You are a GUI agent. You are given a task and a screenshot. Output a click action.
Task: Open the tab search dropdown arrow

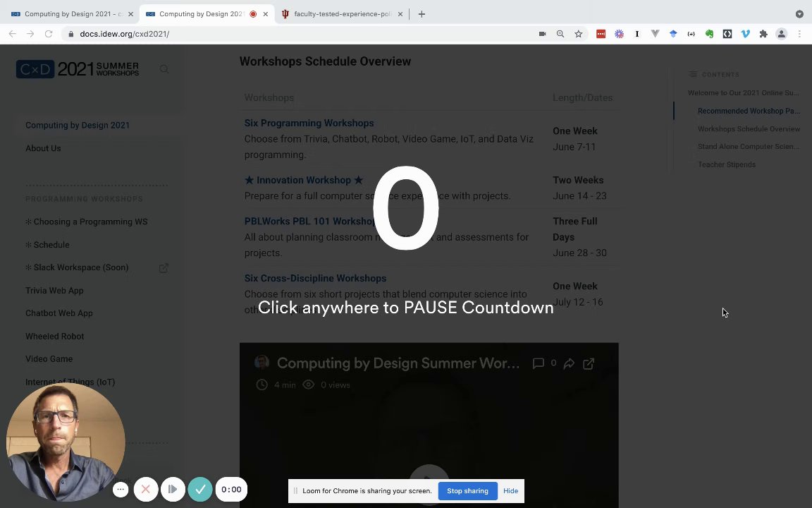pos(799,14)
